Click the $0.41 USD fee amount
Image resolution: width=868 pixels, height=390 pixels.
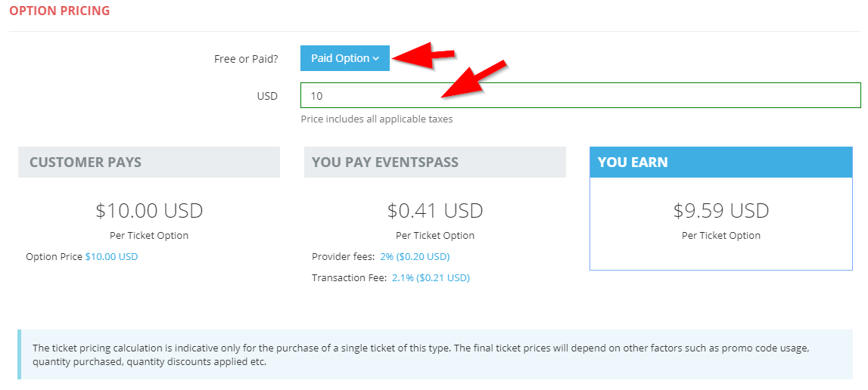coord(435,210)
